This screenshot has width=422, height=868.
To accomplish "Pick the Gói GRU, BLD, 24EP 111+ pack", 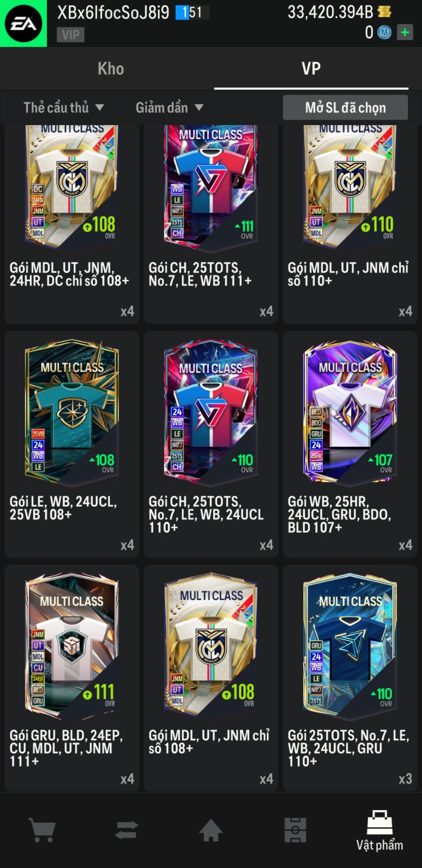I will 72,678.
